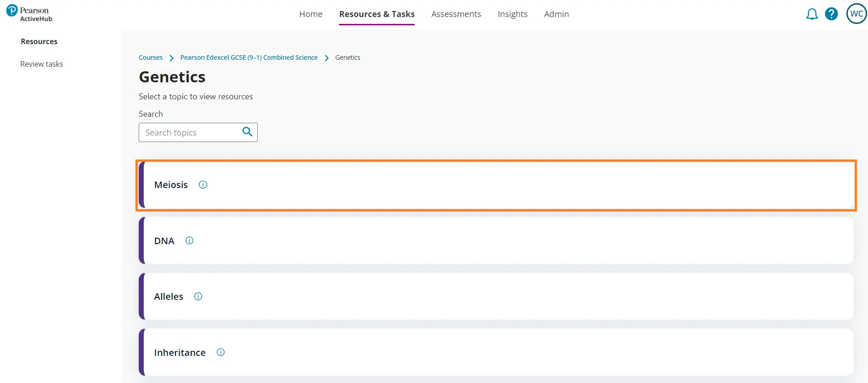Image resolution: width=868 pixels, height=383 pixels.
Task: Click the Courses breadcrumb link
Action: (151, 57)
